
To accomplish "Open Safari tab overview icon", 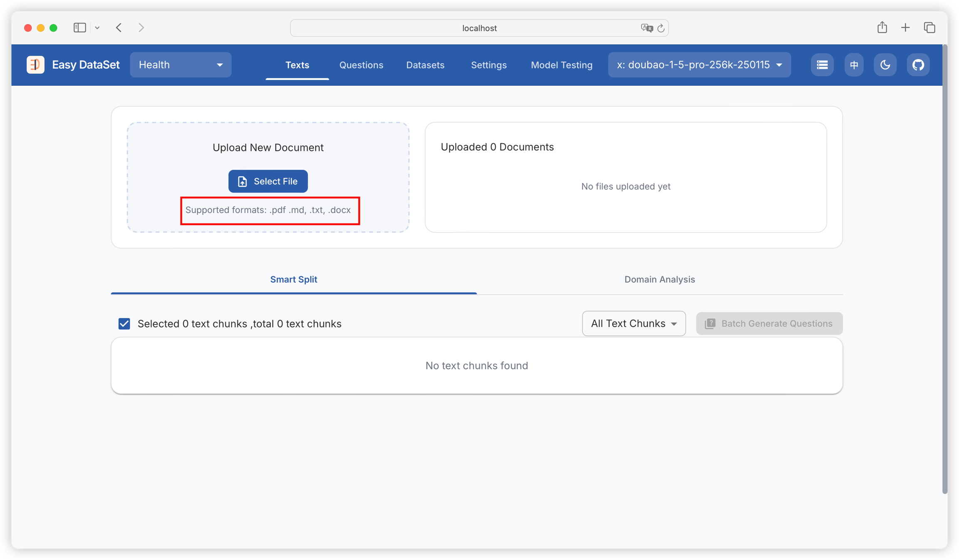I will 929,28.
